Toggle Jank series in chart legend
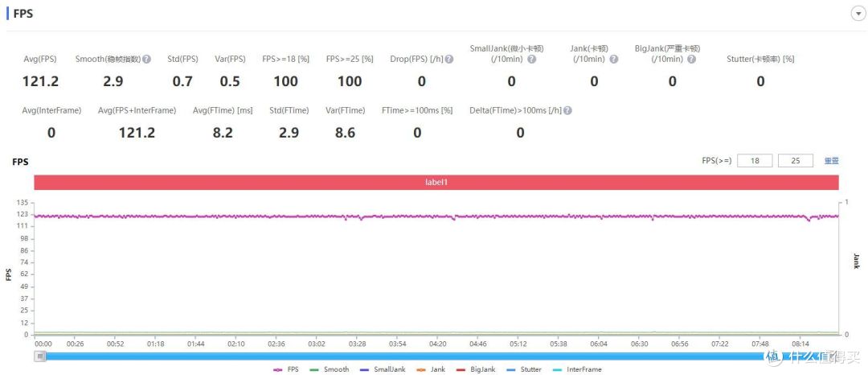This screenshot has width=868, height=375. (430, 369)
